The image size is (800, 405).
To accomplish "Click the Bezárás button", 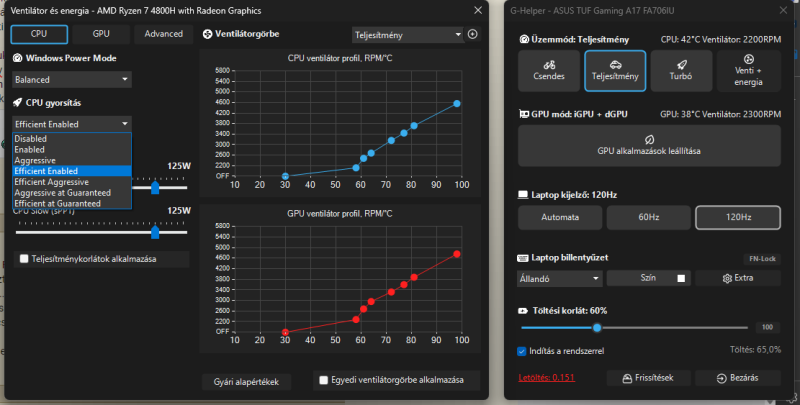I will click(x=738, y=378).
